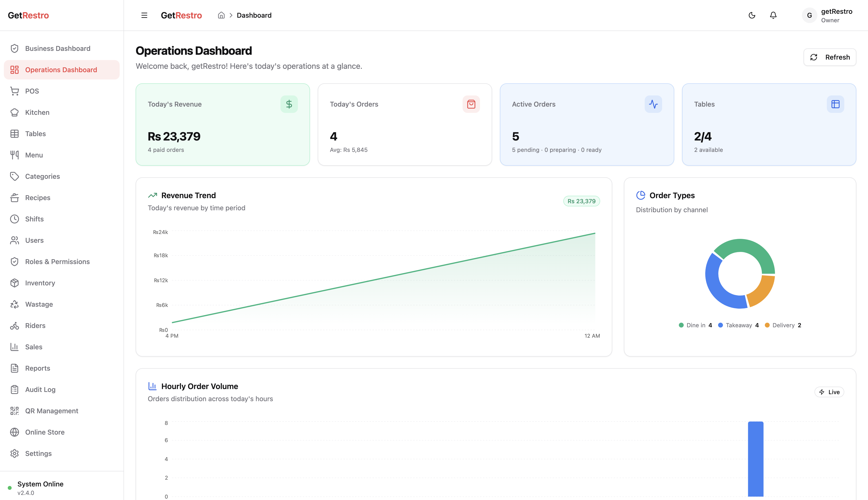Open the Roles & Permissions section
This screenshot has width=868, height=500.
pos(57,261)
